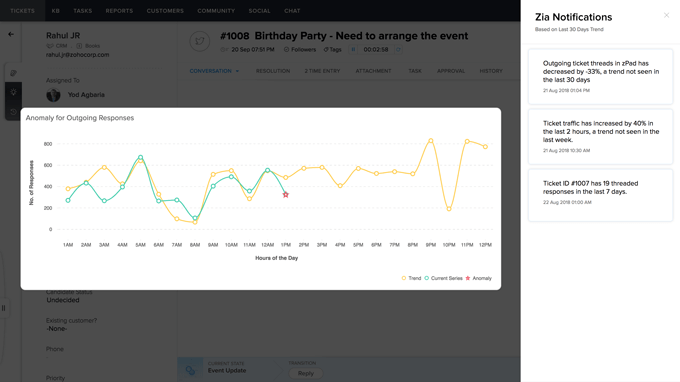This screenshot has width=680, height=382.
Task: Open the Zia lightbulb sidebar icon
Action: pyautogui.click(x=13, y=92)
